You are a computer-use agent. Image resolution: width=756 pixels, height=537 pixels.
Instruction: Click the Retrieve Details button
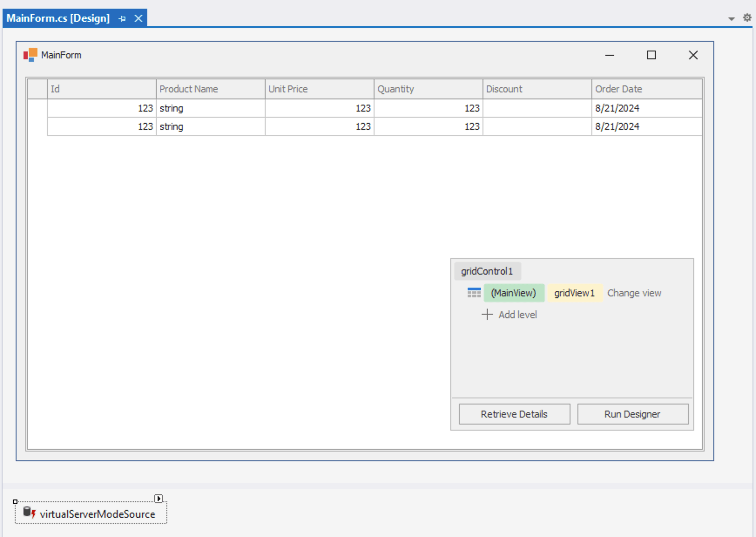click(x=514, y=414)
